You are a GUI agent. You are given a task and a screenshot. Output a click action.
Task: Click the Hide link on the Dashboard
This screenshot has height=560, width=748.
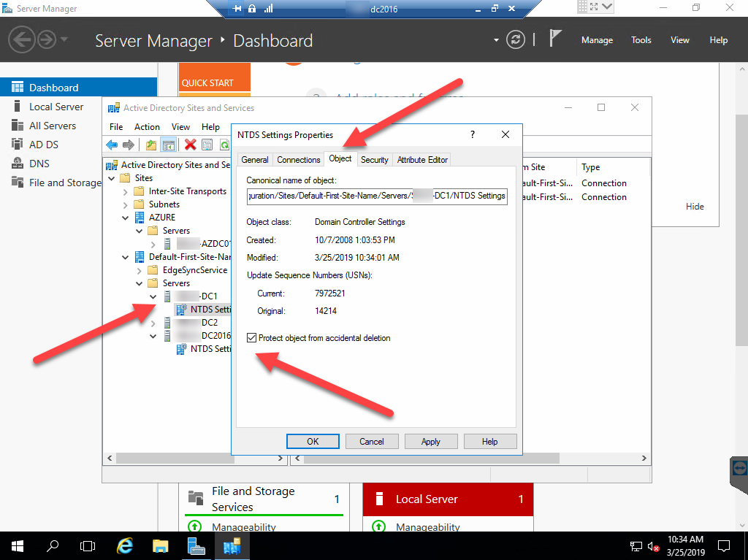695,207
